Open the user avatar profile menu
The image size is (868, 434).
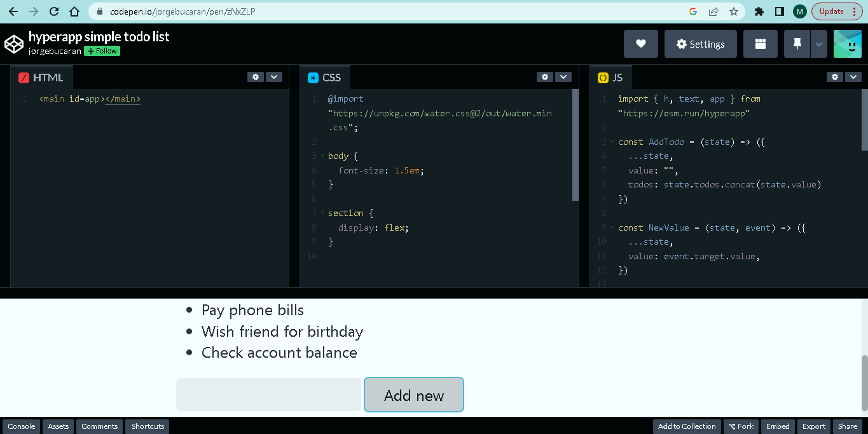(x=847, y=44)
